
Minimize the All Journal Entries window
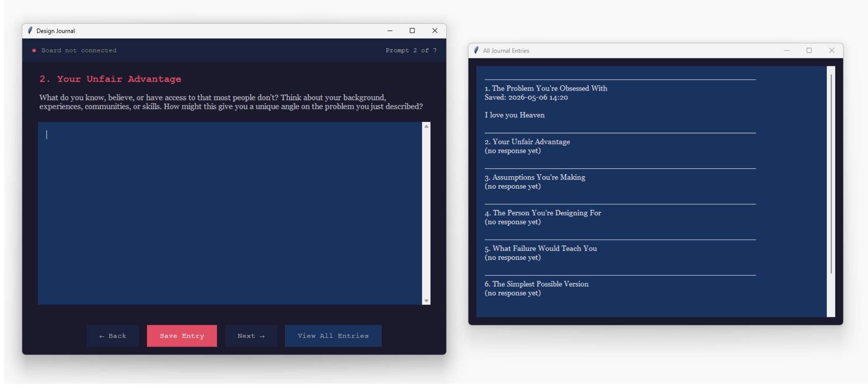pyautogui.click(x=787, y=51)
